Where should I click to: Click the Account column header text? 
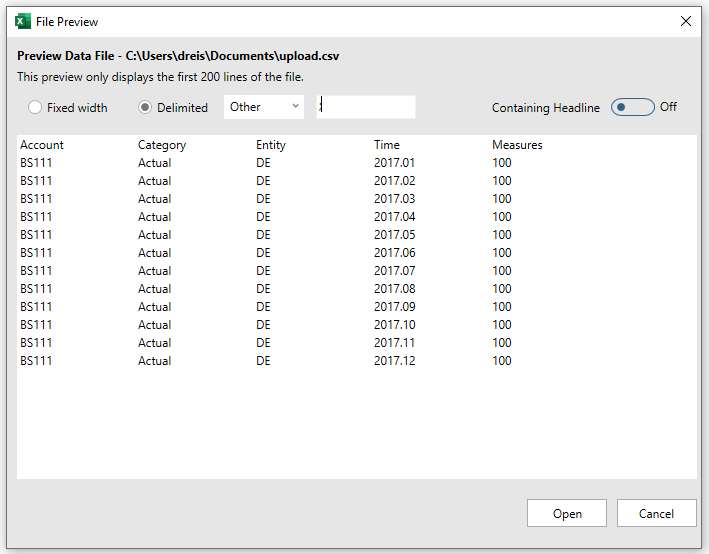[x=42, y=145]
